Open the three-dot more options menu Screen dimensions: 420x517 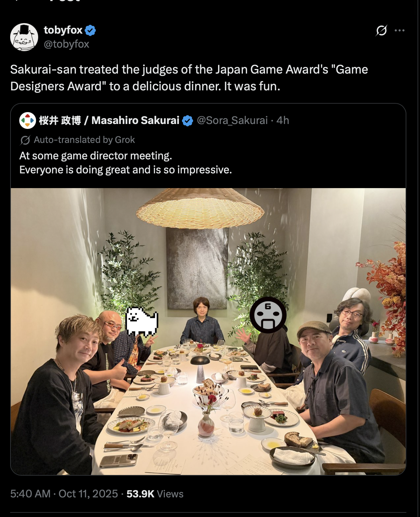399,30
